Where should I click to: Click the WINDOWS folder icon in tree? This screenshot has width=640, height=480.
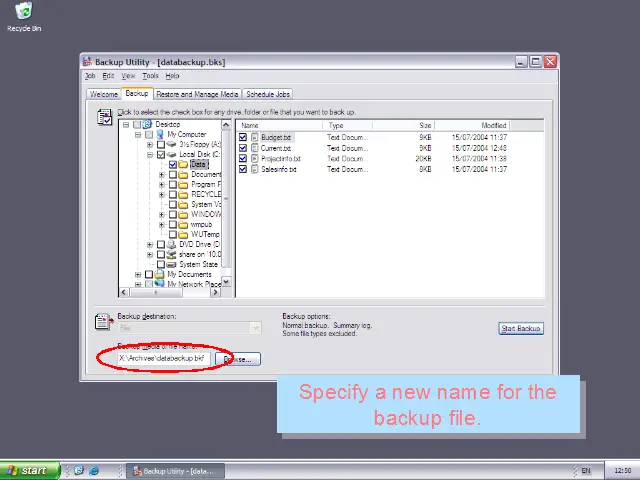click(184, 214)
